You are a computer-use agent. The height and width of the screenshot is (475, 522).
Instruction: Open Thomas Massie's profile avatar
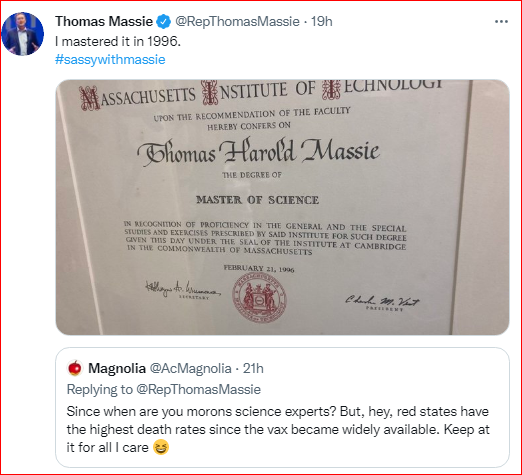[23, 34]
